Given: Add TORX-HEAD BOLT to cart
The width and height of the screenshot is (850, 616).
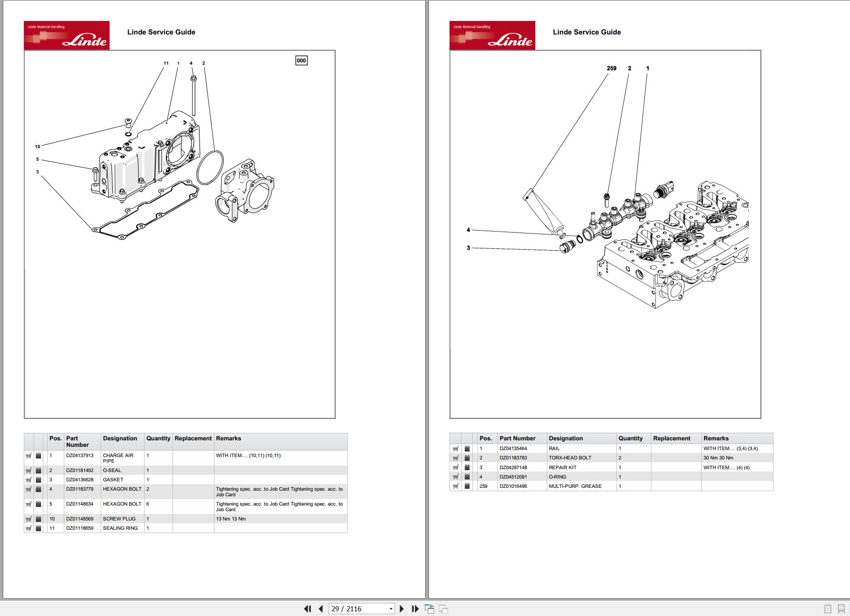Looking at the screenshot, I should point(456,458).
